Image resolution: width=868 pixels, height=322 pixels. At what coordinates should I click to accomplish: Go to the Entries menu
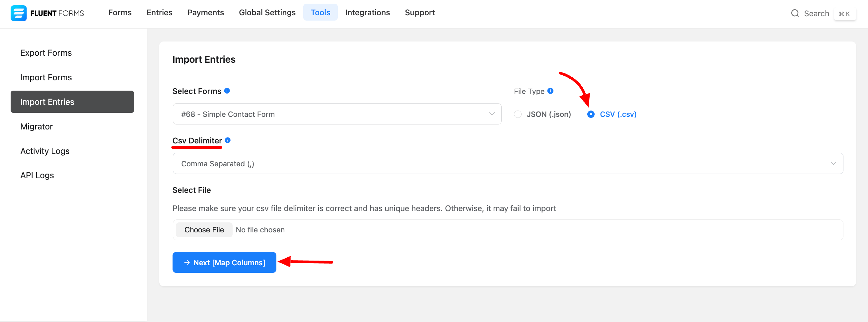tap(159, 13)
